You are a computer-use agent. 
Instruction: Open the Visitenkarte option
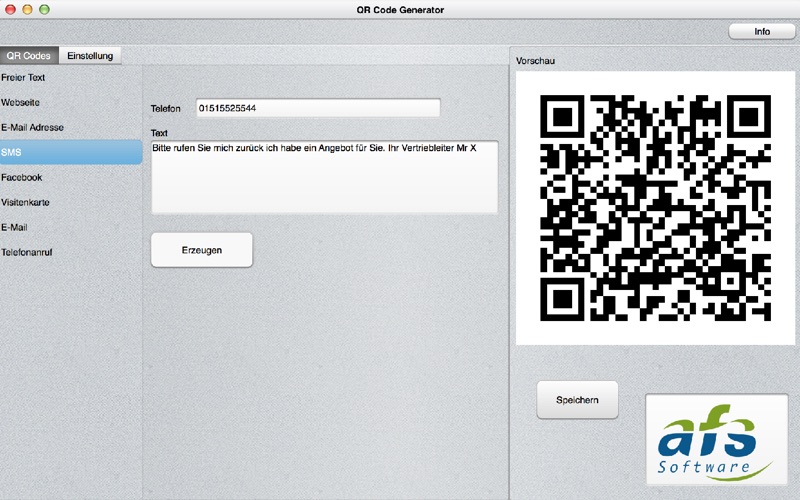point(71,203)
